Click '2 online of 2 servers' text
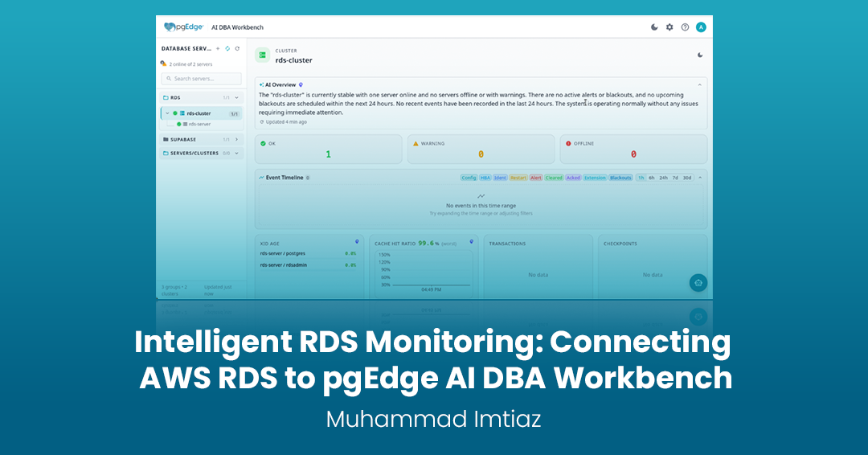 coord(191,64)
